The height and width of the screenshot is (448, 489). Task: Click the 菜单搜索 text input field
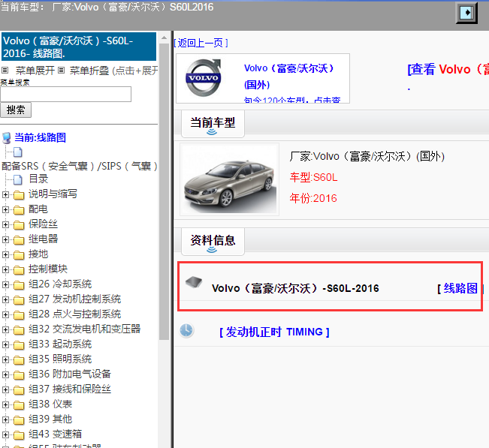[65, 94]
